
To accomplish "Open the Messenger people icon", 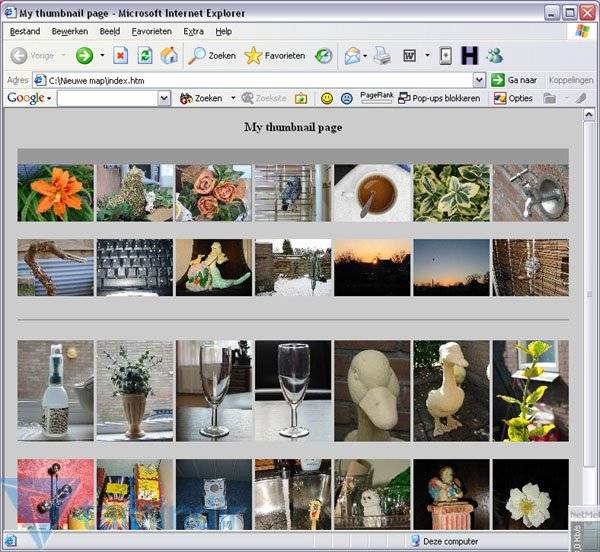I will pyautogui.click(x=494, y=56).
